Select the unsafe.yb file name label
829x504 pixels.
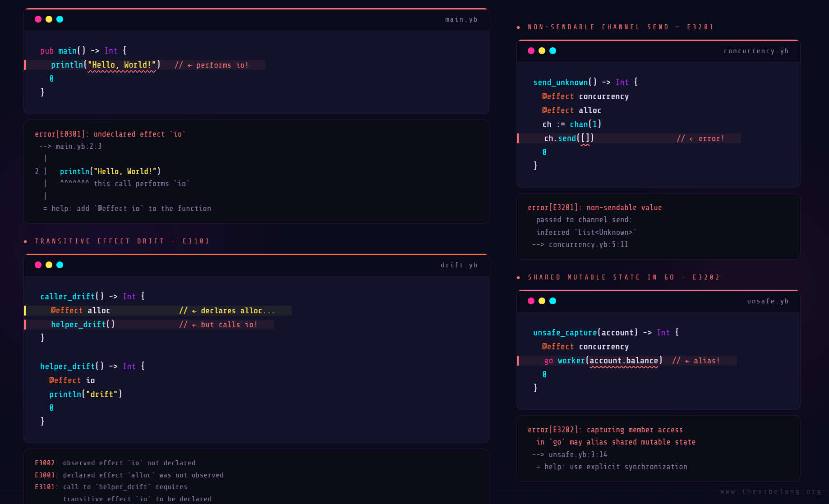768,301
